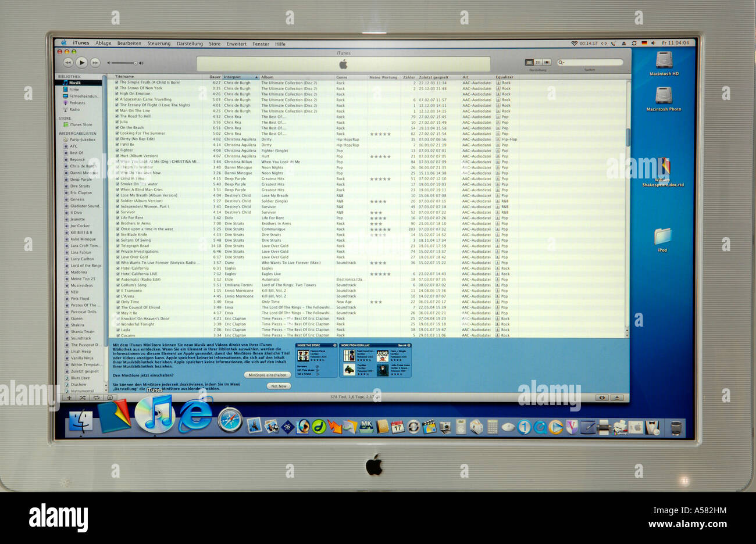
Task: Uncheck 'Sultans Of Swing' checkbox
Action: click(117, 240)
